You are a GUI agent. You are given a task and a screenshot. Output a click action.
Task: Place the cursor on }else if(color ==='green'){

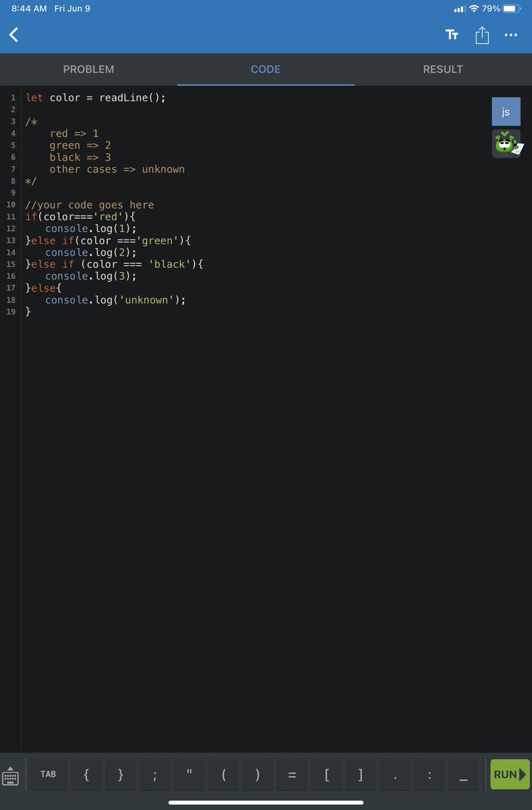click(109, 240)
